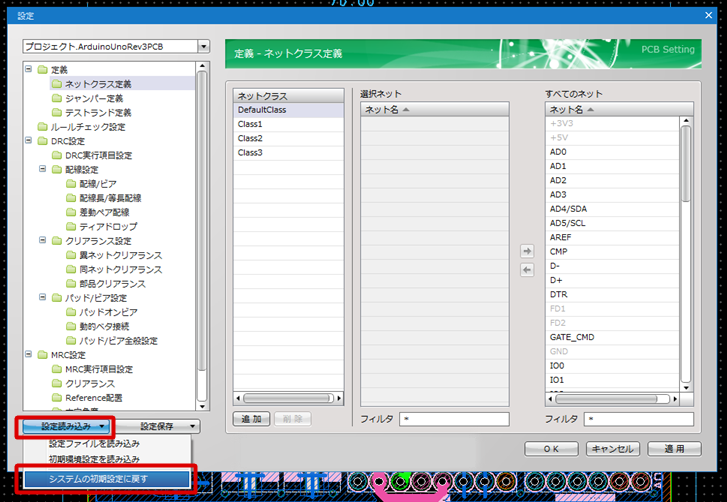Click the 選択ネット filter field

[454, 419]
